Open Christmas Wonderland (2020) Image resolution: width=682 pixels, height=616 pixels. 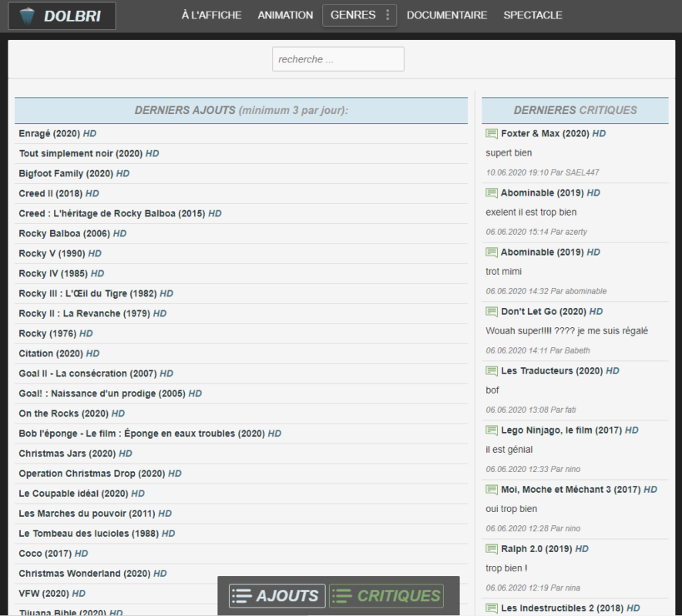tap(92, 574)
